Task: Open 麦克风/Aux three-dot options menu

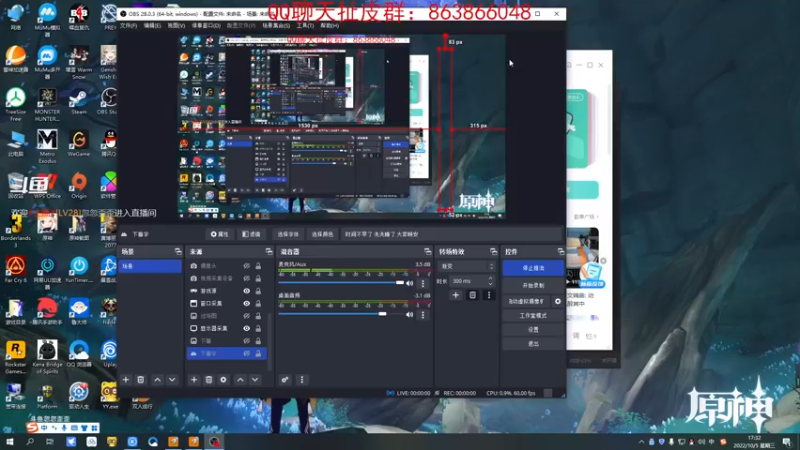Action: pyautogui.click(x=422, y=283)
